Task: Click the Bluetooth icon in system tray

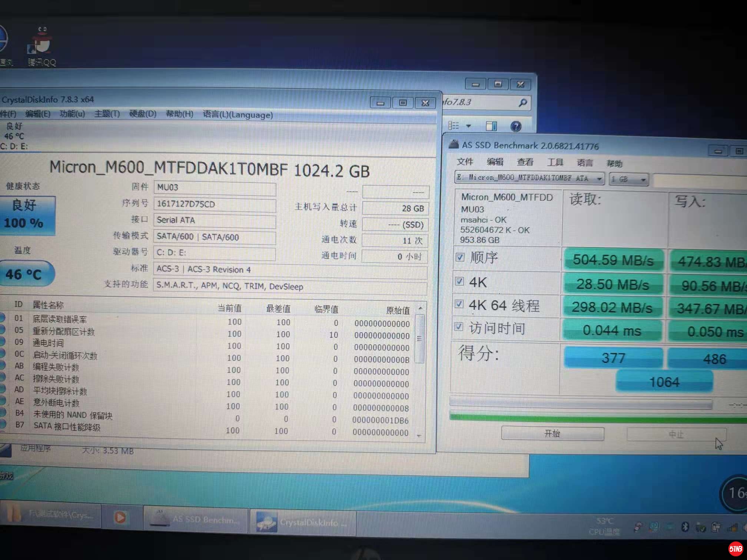Action: (686, 526)
